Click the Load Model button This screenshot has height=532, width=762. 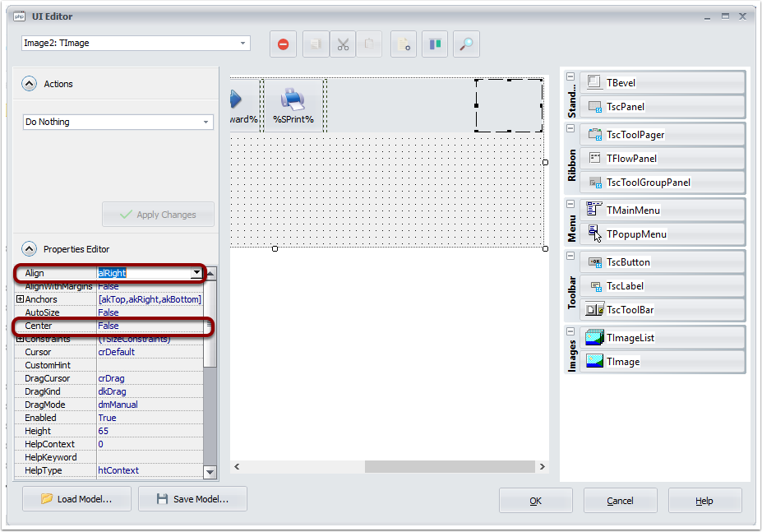click(76, 499)
